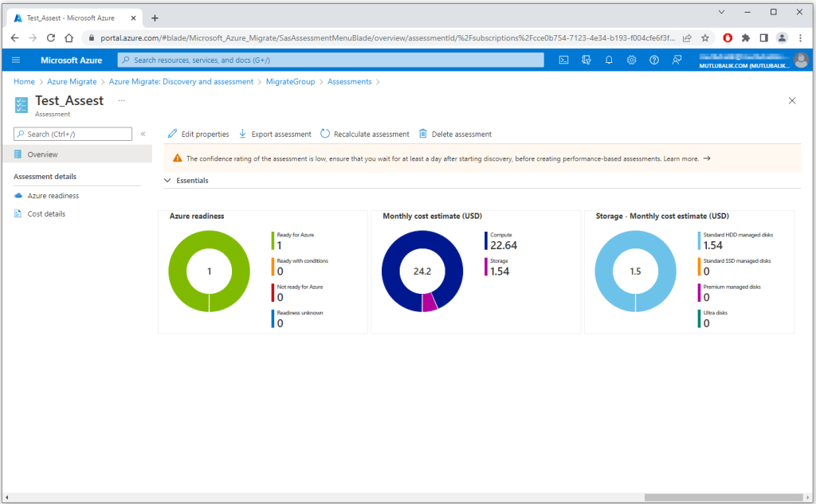Screen dimensions: 816x504
Task: Open the Feedback icon in the top bar
Action: click(x=677, y=61)
